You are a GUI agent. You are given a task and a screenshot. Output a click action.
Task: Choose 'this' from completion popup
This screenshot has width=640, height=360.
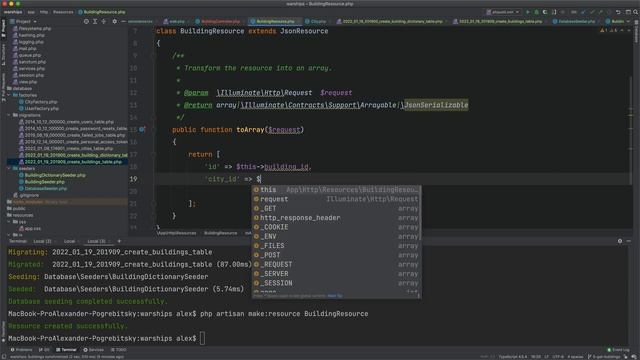click(x=336, y=190)
